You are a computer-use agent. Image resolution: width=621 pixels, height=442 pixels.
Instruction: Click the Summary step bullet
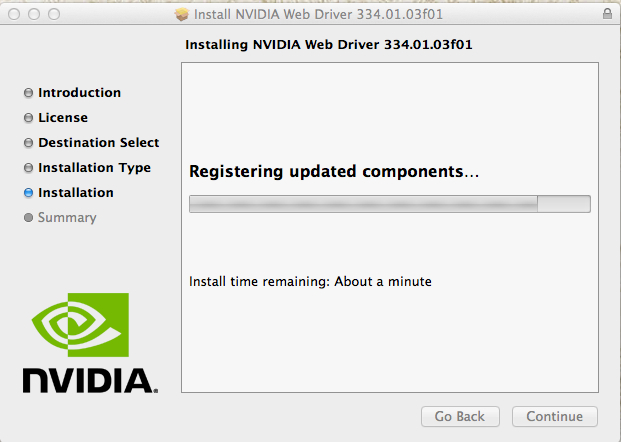pyautogui.click(x=28, y=217)
